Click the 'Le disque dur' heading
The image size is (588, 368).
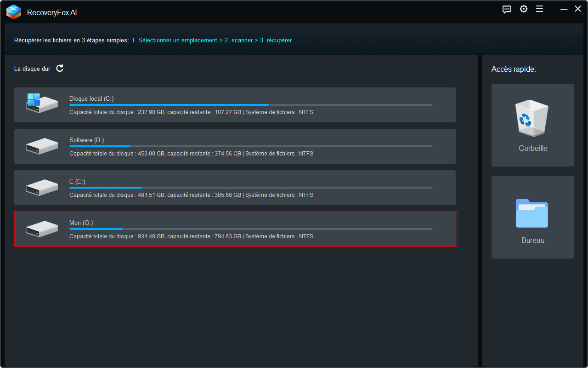(x=32, y=69)
